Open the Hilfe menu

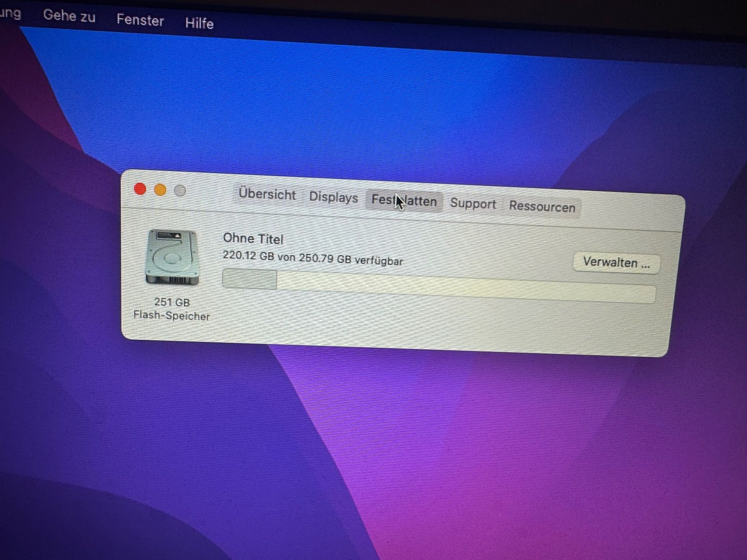point(199,23)
